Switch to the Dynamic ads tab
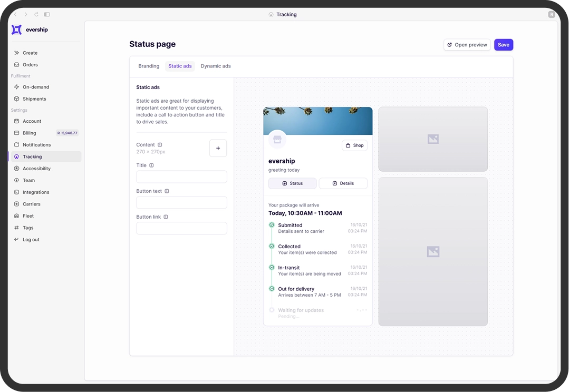The image size is (569, 392). (216, 66)
